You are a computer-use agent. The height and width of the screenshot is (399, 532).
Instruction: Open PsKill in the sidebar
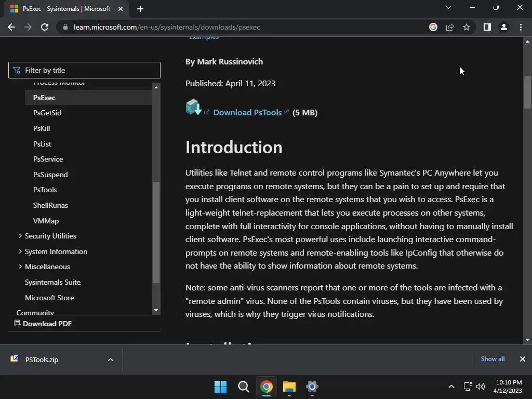point(42,129)
